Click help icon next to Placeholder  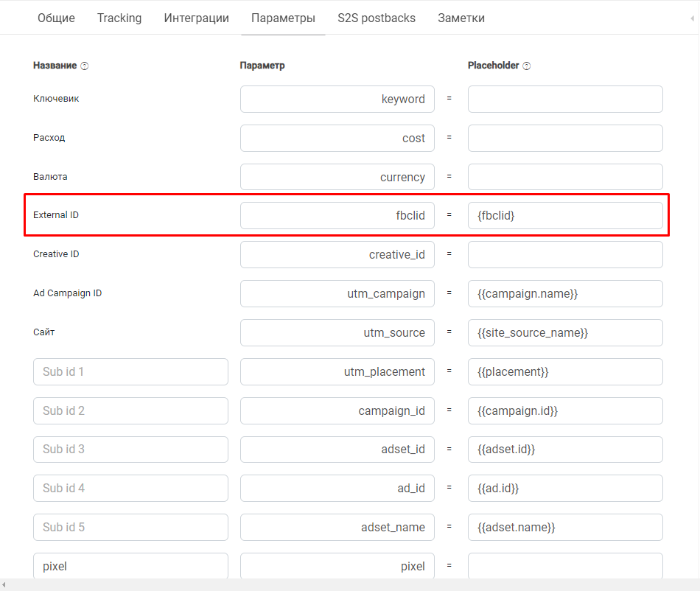[526, 66]
